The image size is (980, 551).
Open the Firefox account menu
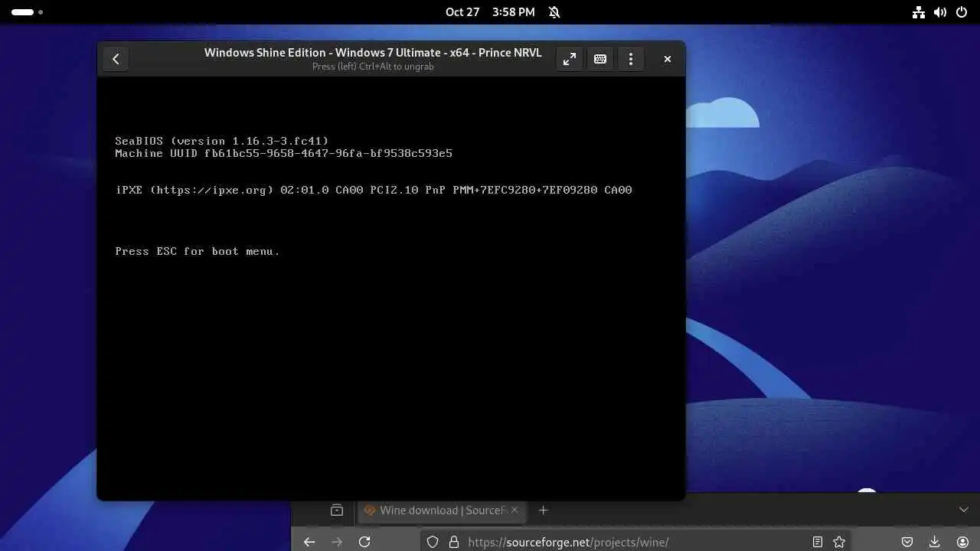963,542
